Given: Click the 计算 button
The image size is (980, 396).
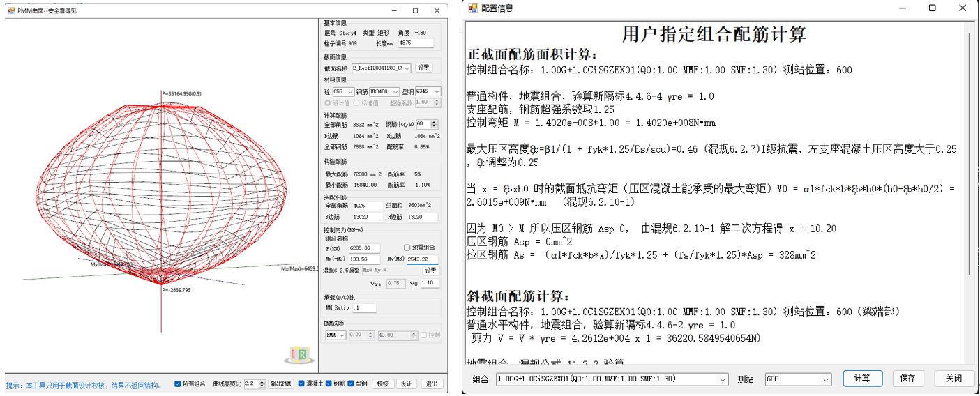Looking at the screenshot, I should point(861,379).
